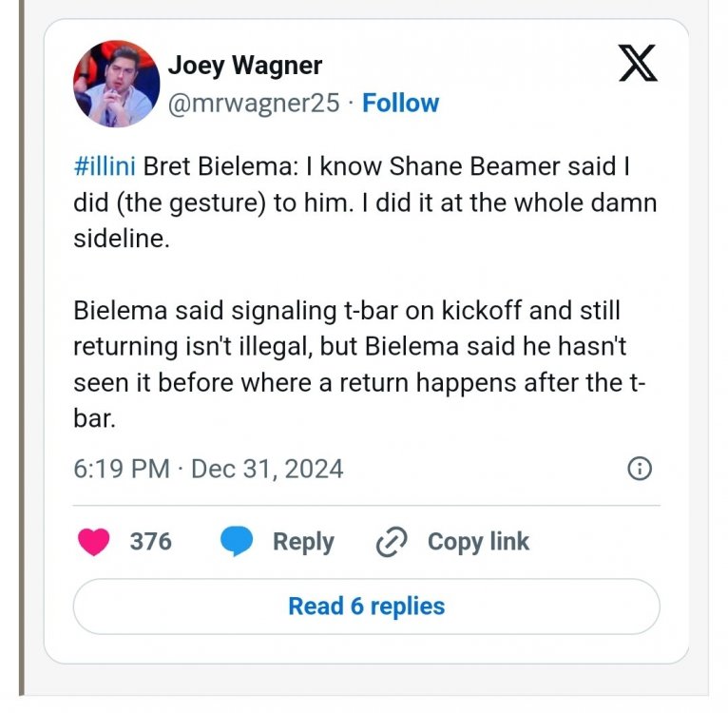Open Joey Wagner's profile picture
The height and width of the screenshot is (713, 728).
coord(117,84)
